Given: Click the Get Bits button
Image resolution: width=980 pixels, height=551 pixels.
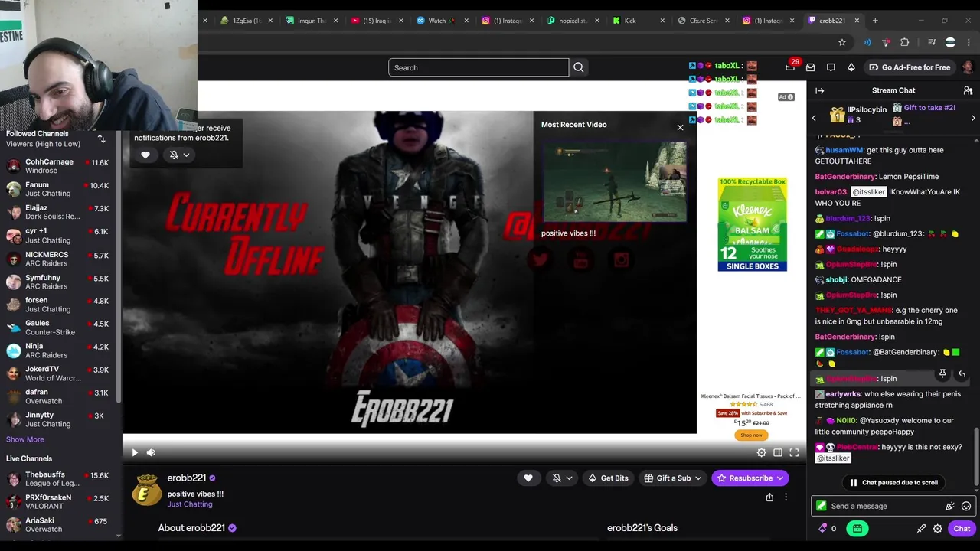Looking at the screenshot, I should pyautogui.click(x=608, y=478).
